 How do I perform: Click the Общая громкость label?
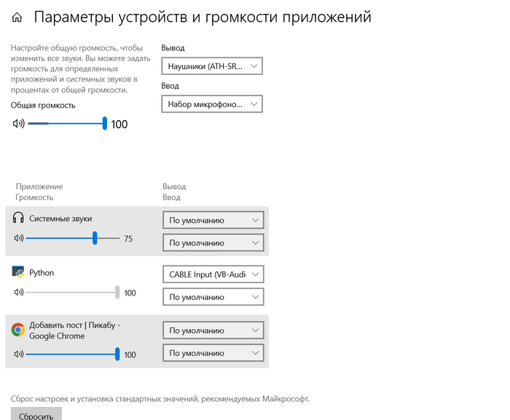[x=43, y=106]
